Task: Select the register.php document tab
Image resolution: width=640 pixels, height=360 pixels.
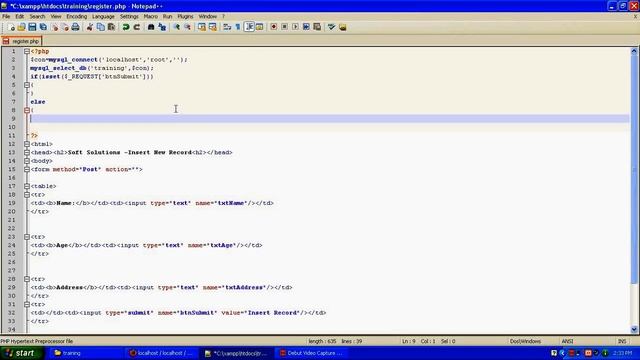Action: pos(22,41)
